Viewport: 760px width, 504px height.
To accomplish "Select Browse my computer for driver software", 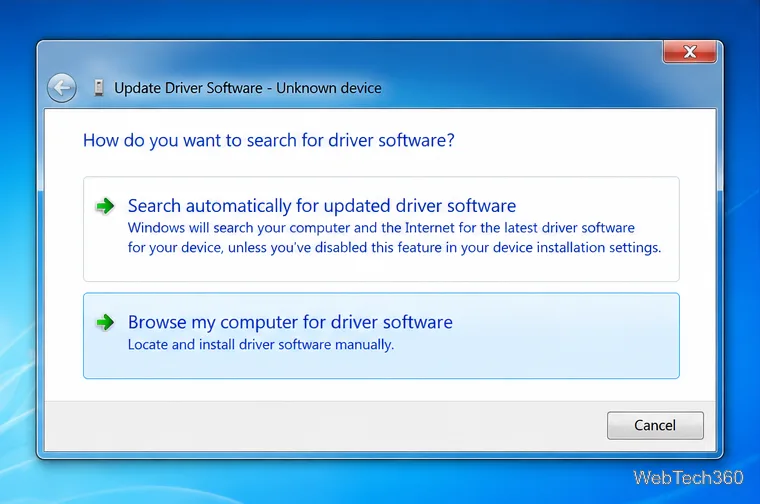I will tap(381, 336).
